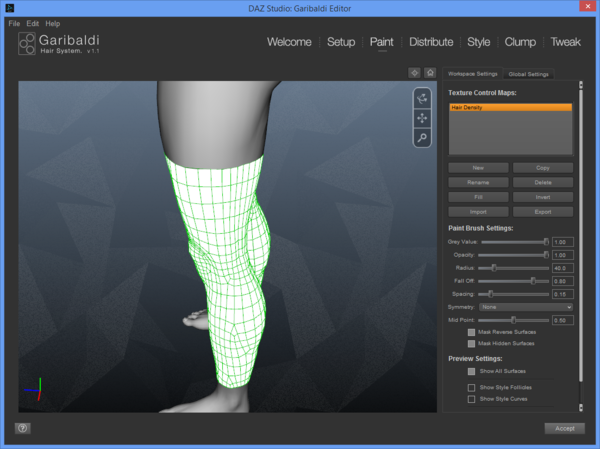Click the Delete button
600x449 pixels.
pyautogui.click(x=543, y=182)
